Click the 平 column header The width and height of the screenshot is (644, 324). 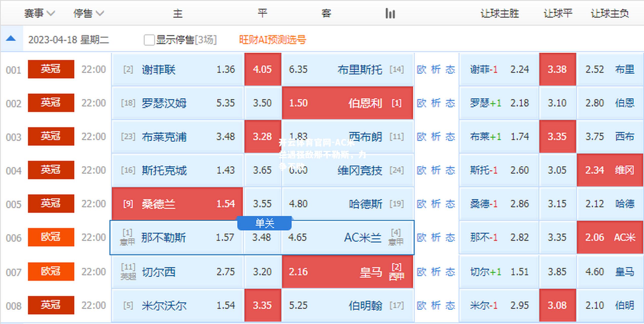point(262,13)
